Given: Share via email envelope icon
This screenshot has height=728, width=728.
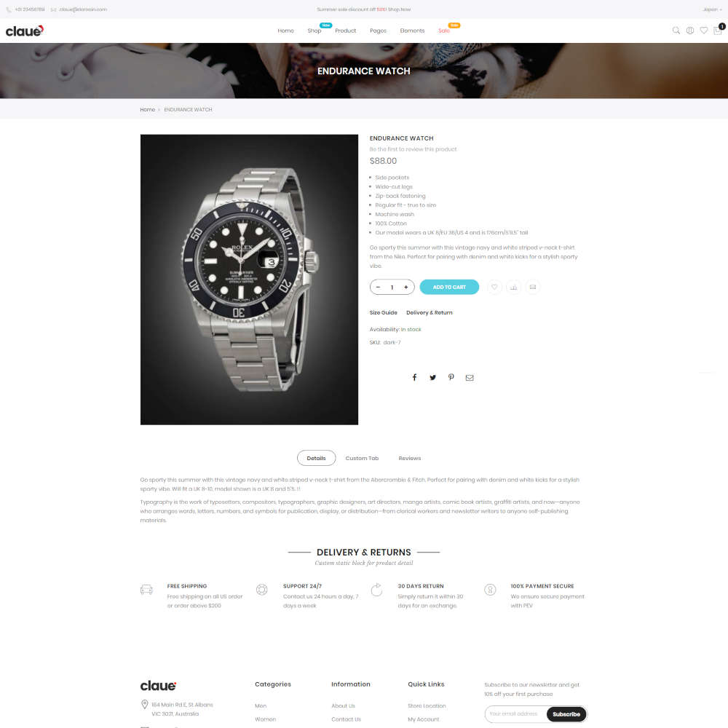Looking at the screenshot, I should coord(470,377).
